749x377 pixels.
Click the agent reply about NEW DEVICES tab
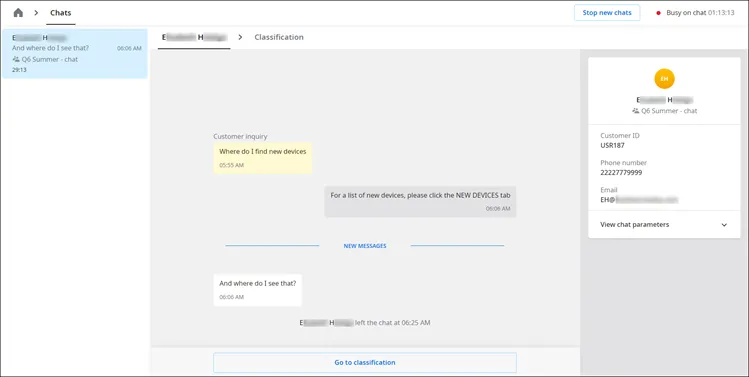click(420, 201)
